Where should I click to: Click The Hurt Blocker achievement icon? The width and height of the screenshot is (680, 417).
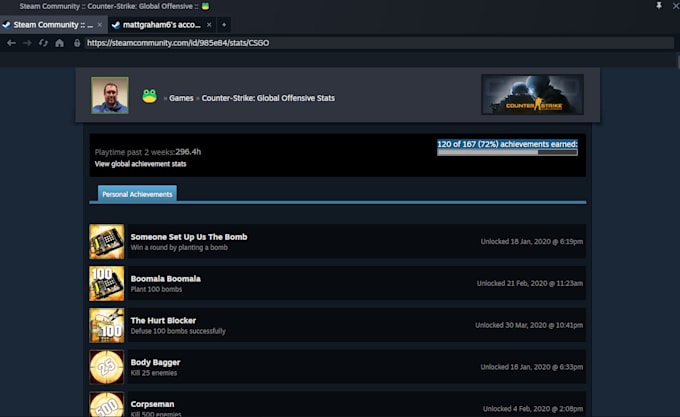107,325
